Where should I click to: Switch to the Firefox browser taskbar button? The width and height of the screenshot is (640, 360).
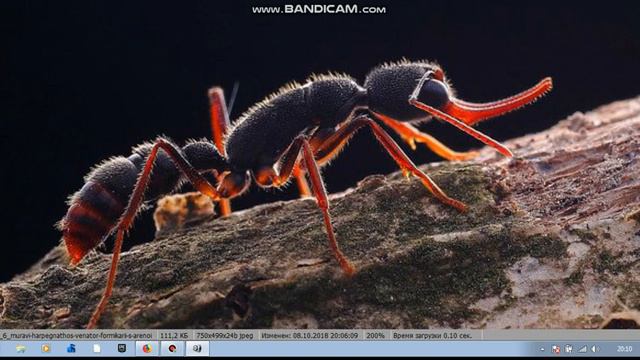tap(147, 349)
